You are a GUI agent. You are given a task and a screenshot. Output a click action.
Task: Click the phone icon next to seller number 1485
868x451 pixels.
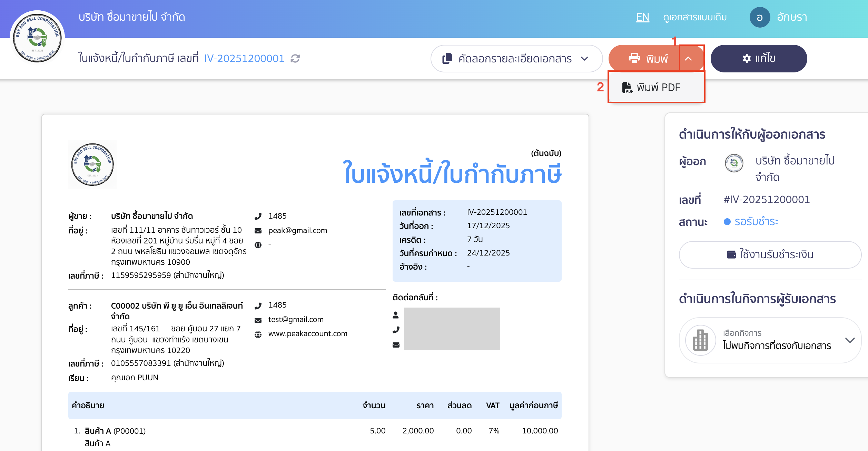[258, 216]
